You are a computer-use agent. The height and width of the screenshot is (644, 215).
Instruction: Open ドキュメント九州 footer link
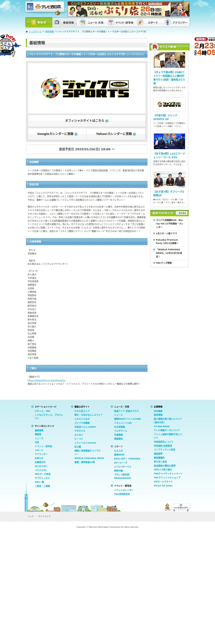[123, 423]
